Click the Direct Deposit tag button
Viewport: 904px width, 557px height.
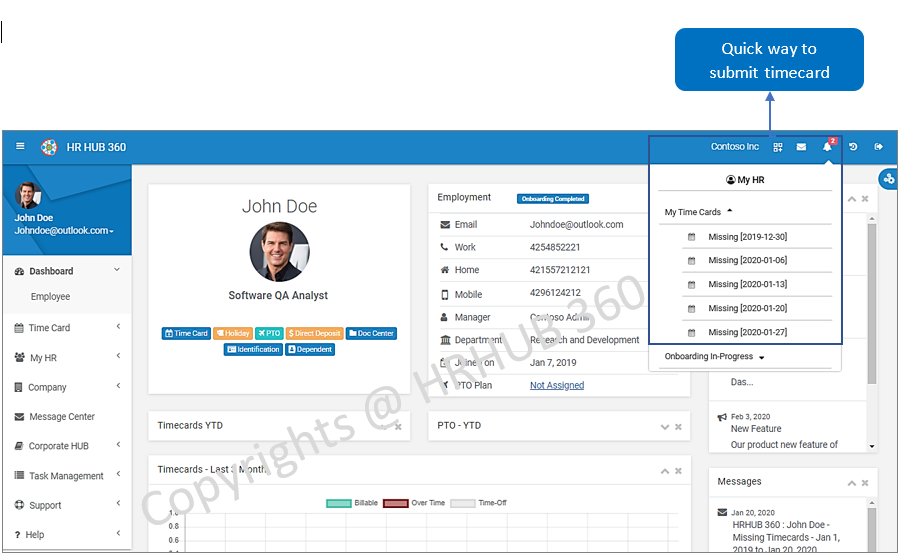(315, 333)
